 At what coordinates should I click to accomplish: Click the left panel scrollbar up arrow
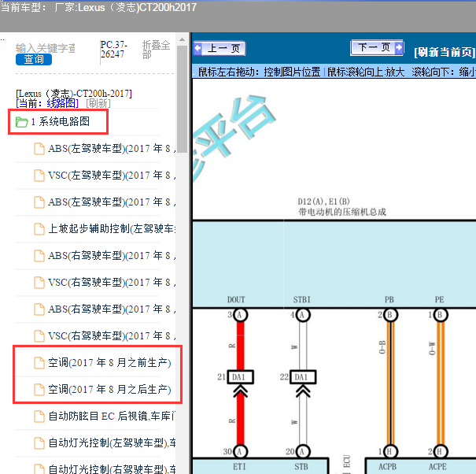pos(182,40)
